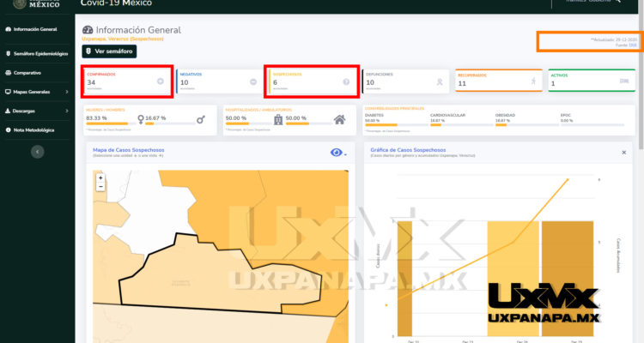Expand the Descargas chevron
The image size is (644, 343).
[x=67, y=111]
